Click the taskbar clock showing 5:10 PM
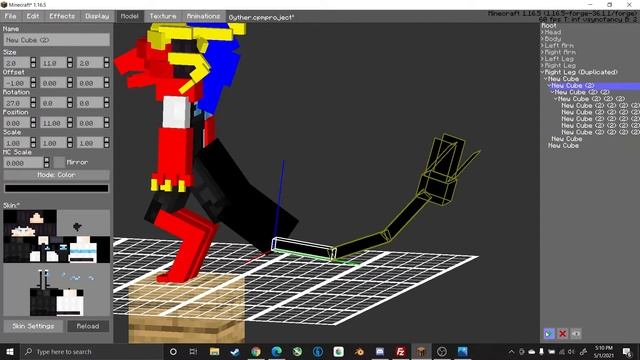This screenshot has width=640, height=360. tap(604, 351)
